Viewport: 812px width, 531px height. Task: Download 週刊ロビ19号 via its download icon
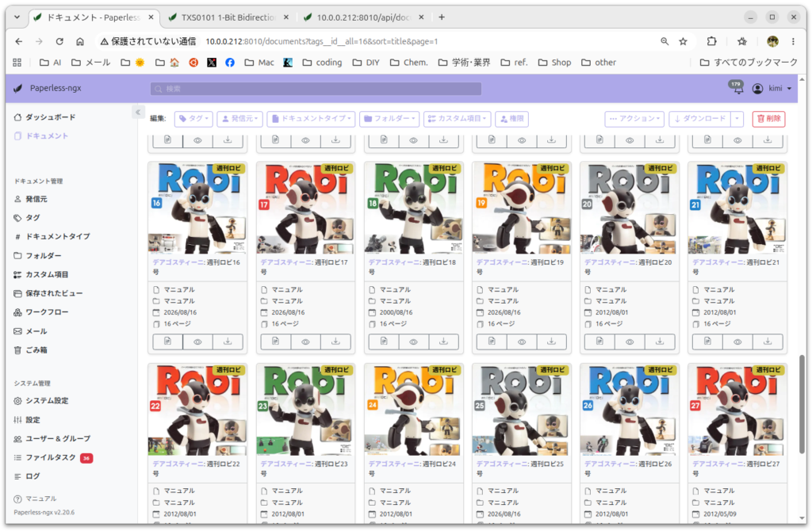552,342
